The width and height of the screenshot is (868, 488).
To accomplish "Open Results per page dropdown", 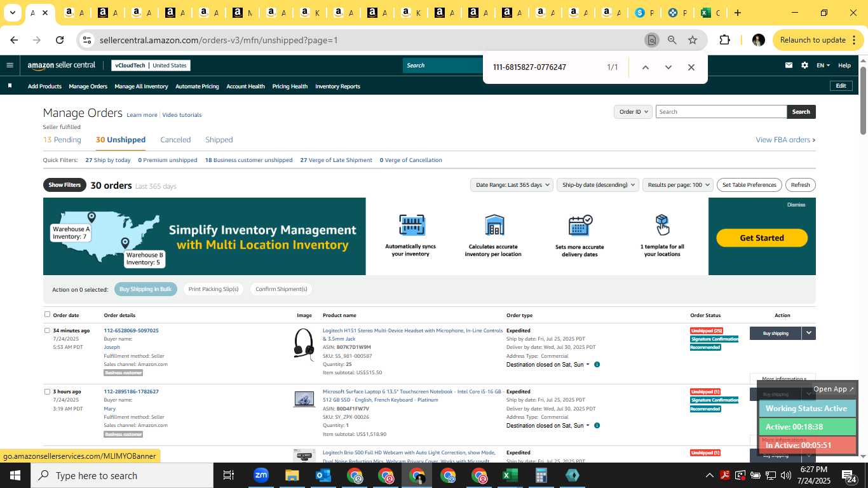I will (678, 185).
